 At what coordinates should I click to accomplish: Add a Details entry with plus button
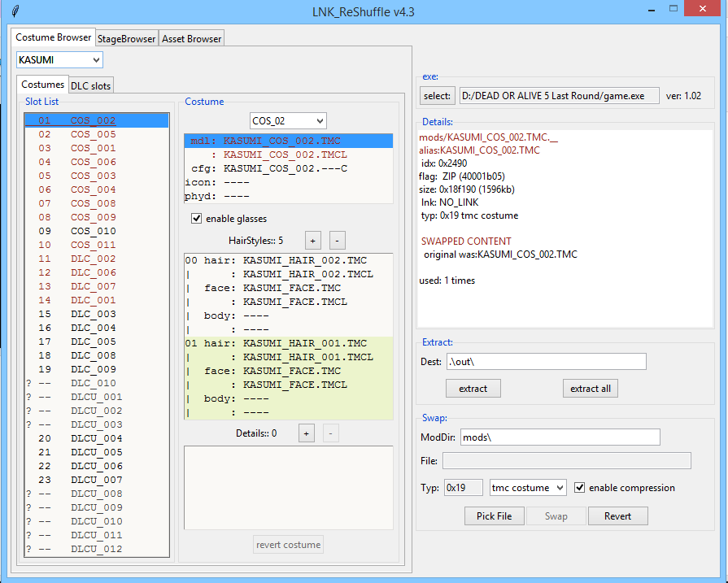pyautogui.click(x=307, y=433)
